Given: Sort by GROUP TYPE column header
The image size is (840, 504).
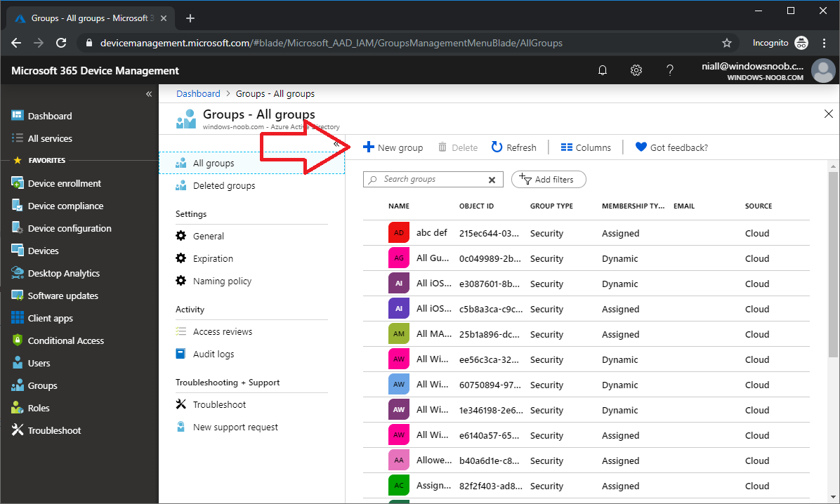Looking at the screenshot, I should click(551, 206).
